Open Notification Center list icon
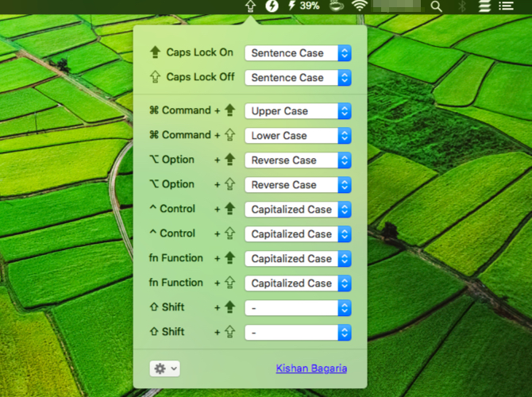Viewport: 532px width, 397px height. 506,6
